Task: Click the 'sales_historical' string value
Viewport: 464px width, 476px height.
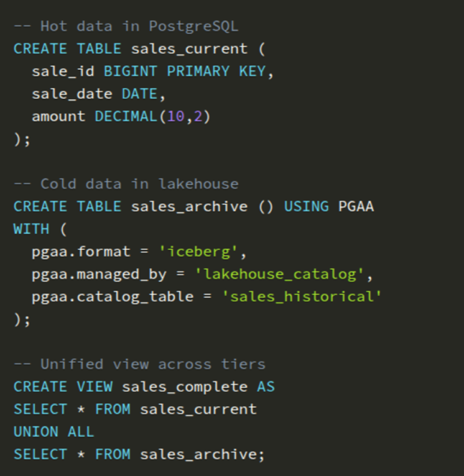Action: coord(302,296)
